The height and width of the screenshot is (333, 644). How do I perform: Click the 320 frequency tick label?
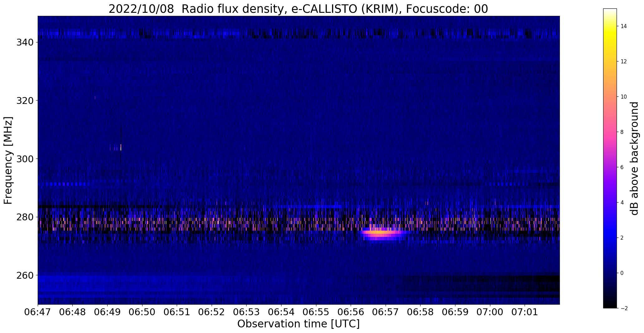coord(25,100)
